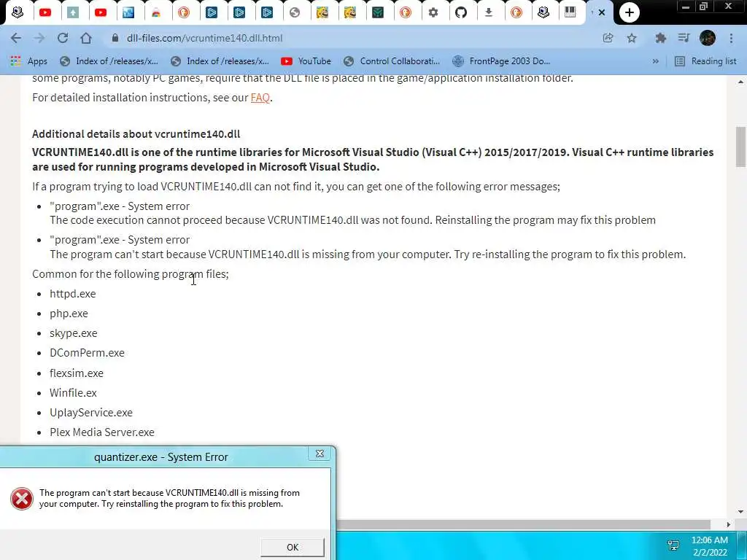
Task: Click the horizontal scrollbar track
Action: [x=524, y=524]
